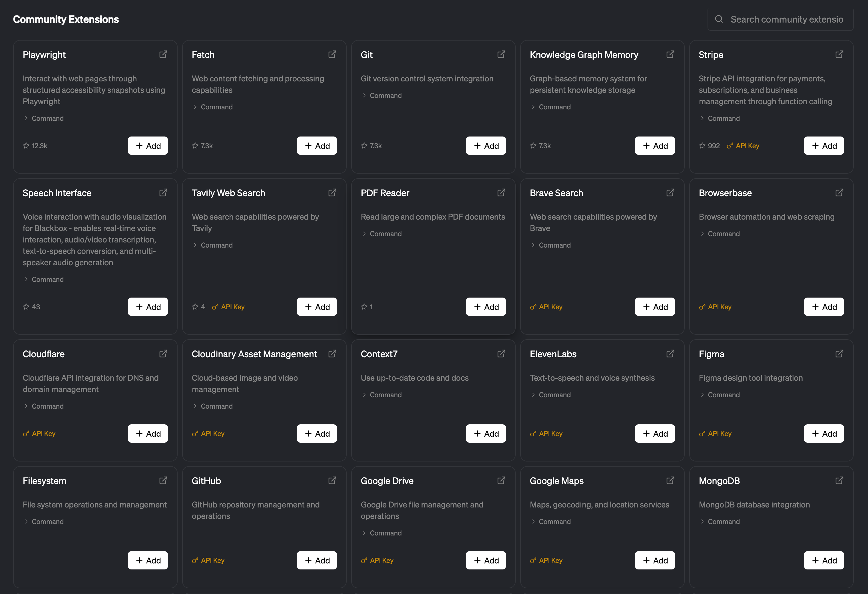Open Google Drive external link icon
Viewport: 868px width, 594px height.
tap(501, 480)
